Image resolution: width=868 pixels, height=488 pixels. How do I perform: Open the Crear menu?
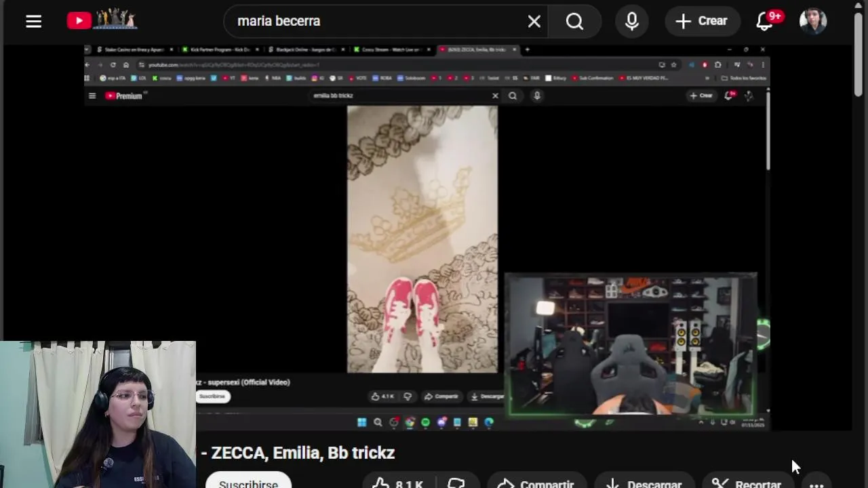(702, 21)
